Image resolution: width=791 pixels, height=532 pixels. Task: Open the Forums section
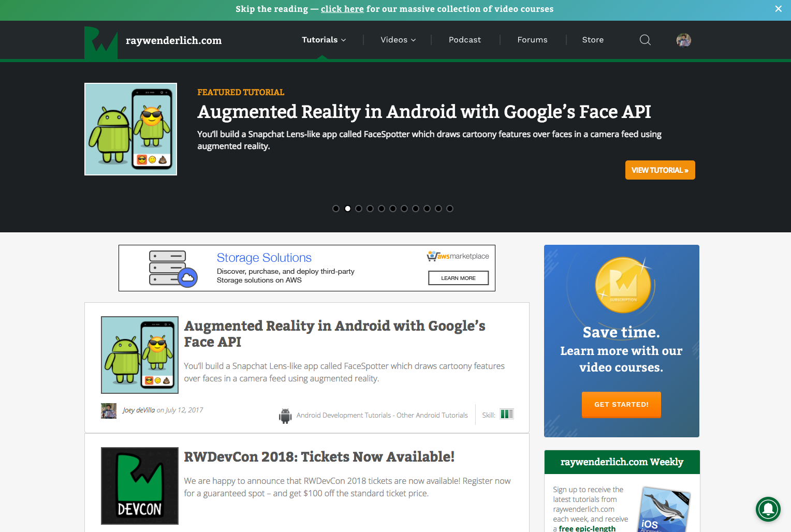coord(532,40)
